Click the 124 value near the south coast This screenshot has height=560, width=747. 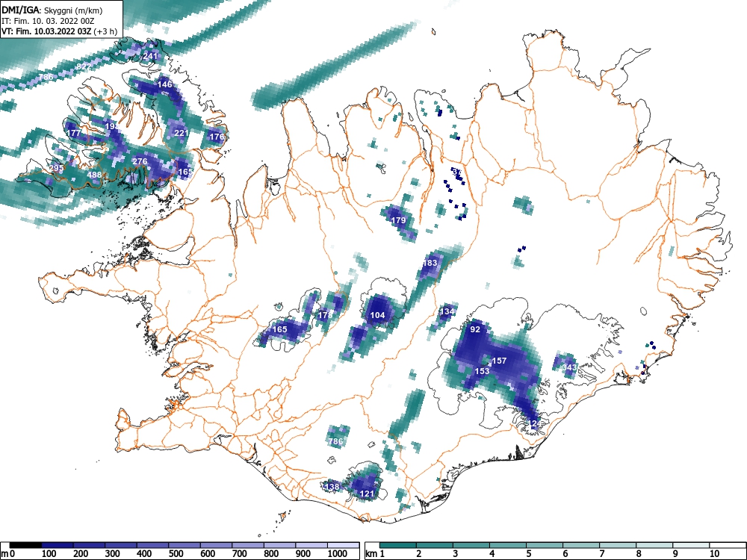pos(535,423)
